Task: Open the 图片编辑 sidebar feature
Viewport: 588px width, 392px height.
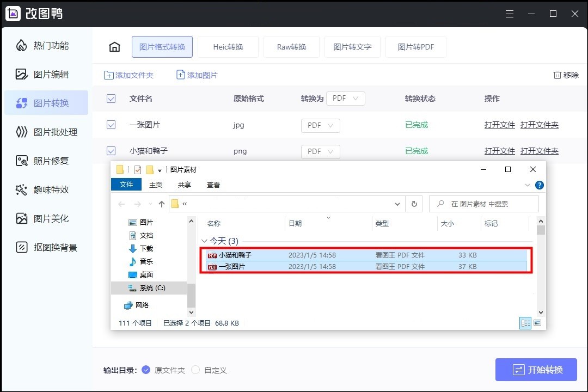Action: point(46,74)
